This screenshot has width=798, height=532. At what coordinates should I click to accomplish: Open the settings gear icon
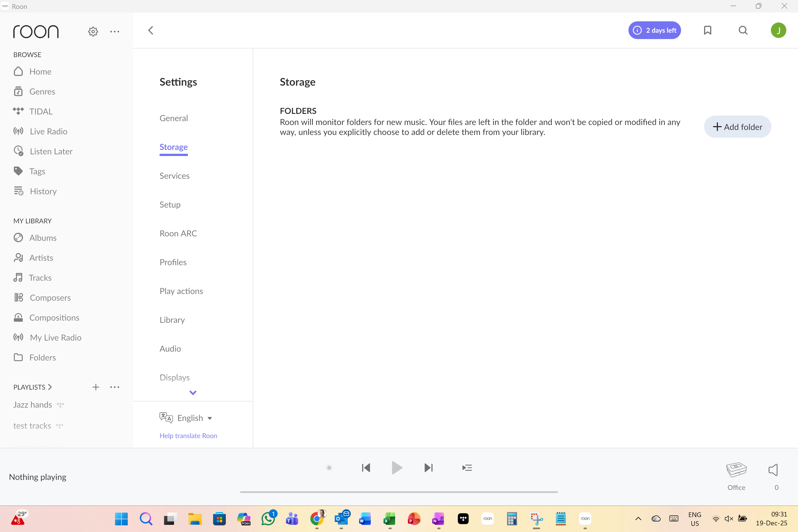[x=93, y=32]
